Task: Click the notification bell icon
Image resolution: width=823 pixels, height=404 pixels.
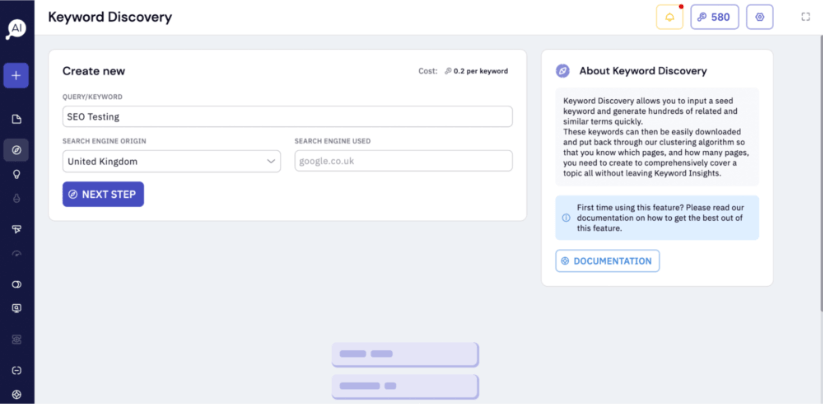Action: coord(670,17)
